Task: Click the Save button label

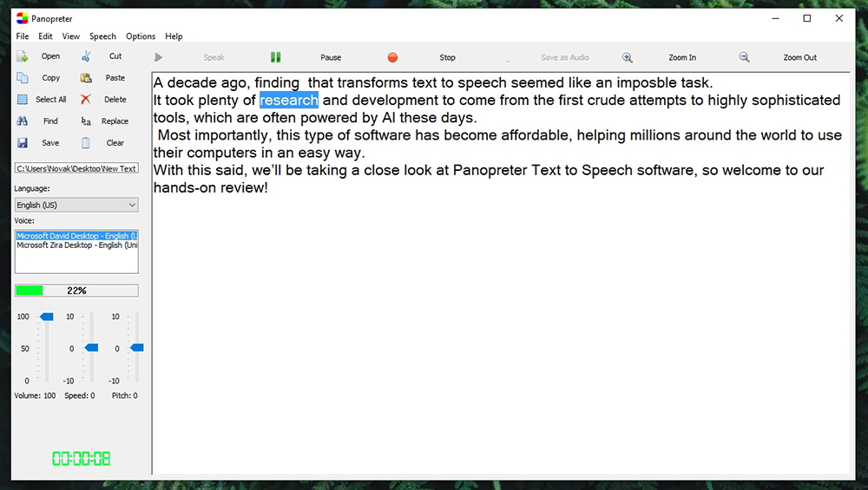Action: (50, 143)
